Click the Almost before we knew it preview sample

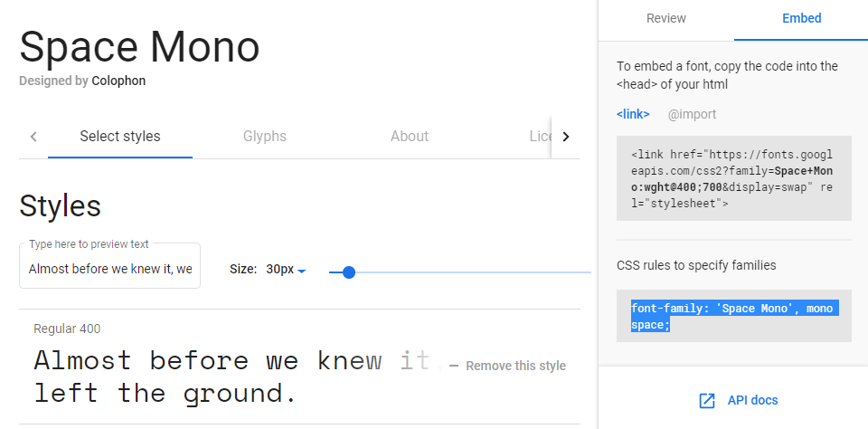(238, 377)
